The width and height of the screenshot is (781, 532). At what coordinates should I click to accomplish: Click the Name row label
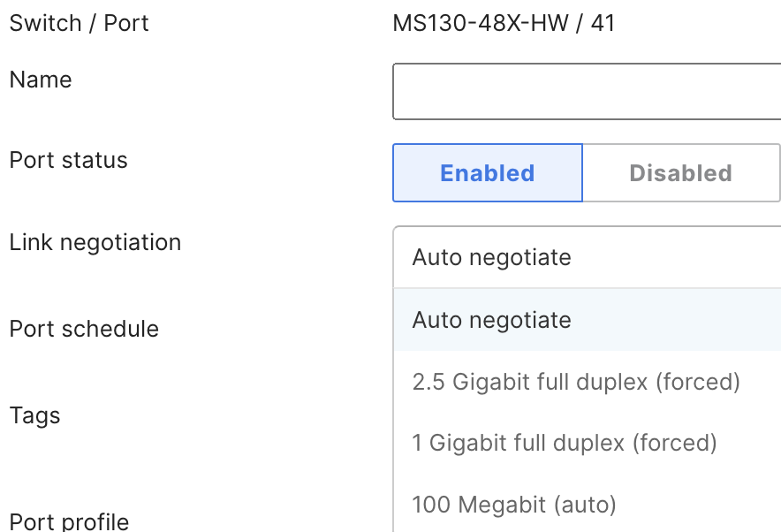(41, 80)
